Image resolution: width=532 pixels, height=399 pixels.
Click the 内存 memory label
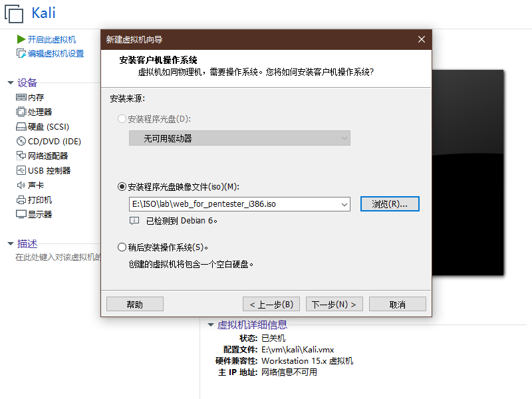coord(36,98)
